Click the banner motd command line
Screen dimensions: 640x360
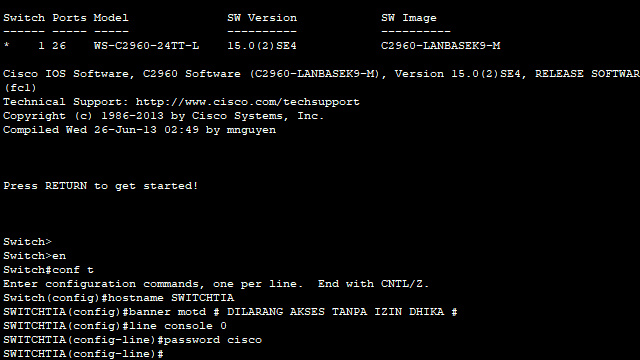point(230,312)
